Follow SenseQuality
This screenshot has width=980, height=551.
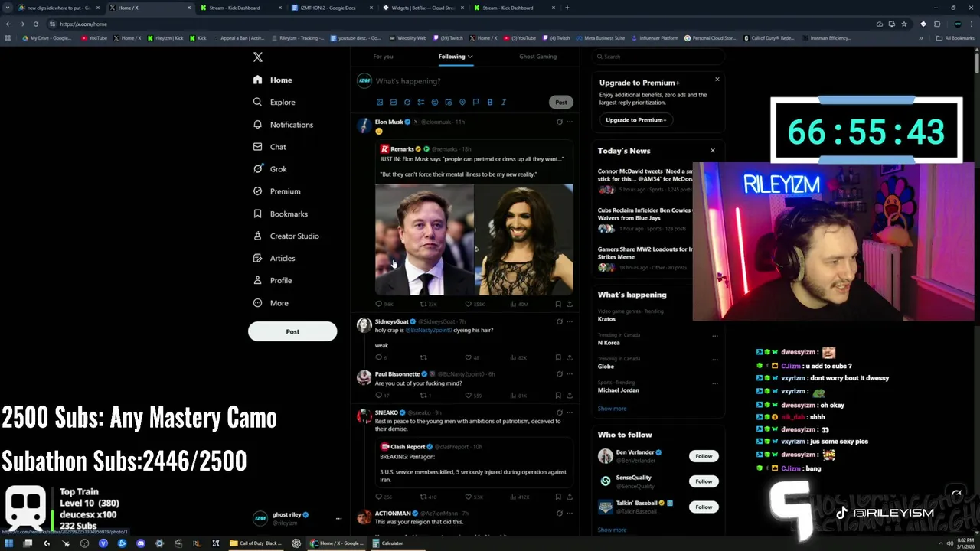click(x=704, y=481)
